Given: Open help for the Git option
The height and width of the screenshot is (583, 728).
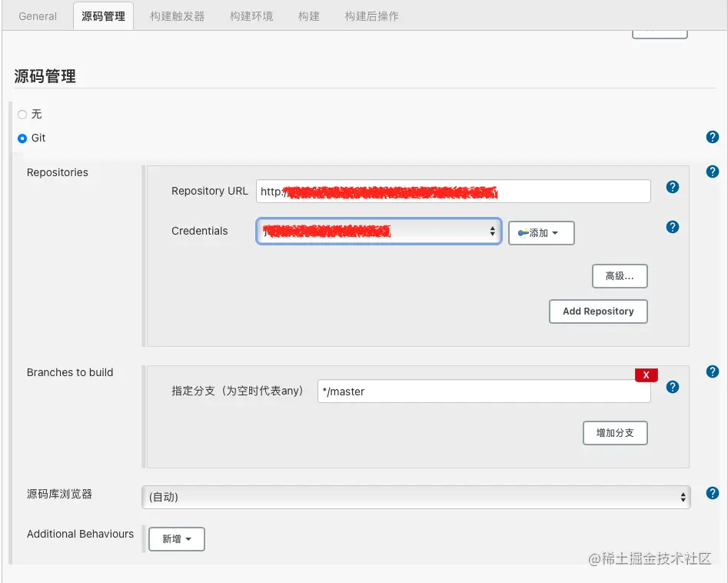Looking at the screenshot, I should (x=712, y=137).
